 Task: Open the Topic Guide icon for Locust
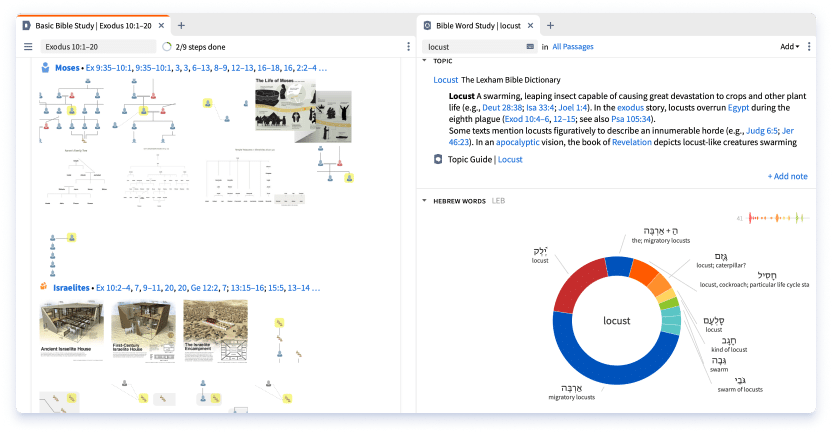[438, 159]
